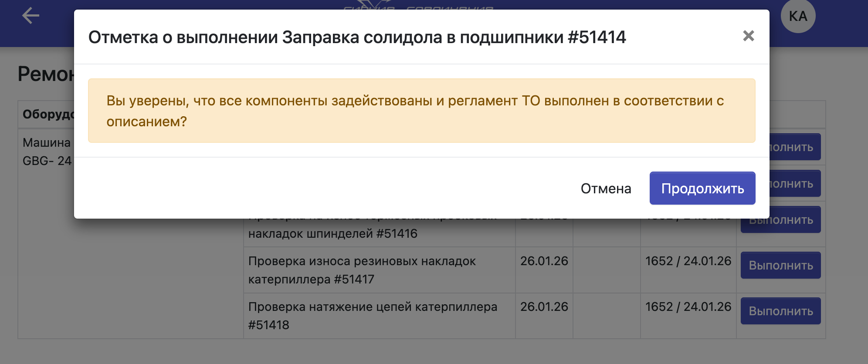
Task: Click the Ремон page heading
Action: point(46,74)
